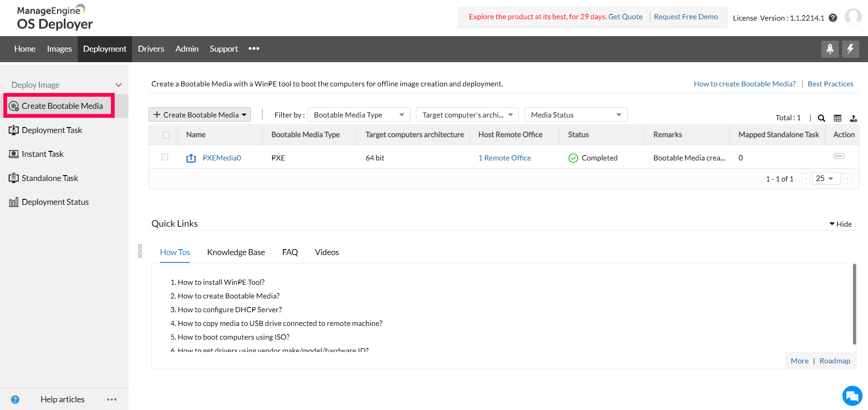This screenshot has height=410, width=868.
Task: Click the export icon above the table
Action: (x=853, y=118)
